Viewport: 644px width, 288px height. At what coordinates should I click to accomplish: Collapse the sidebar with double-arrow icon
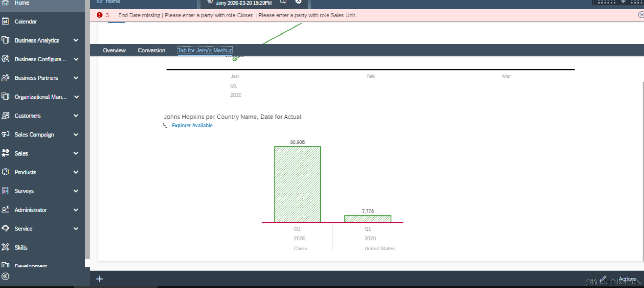click(5, 276)
